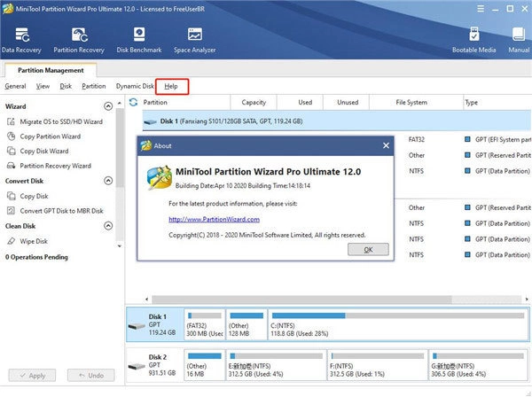This screenshot has height=397, width=532.
Task: Collapse the Clean Disk section
Action: click(108, 226)
